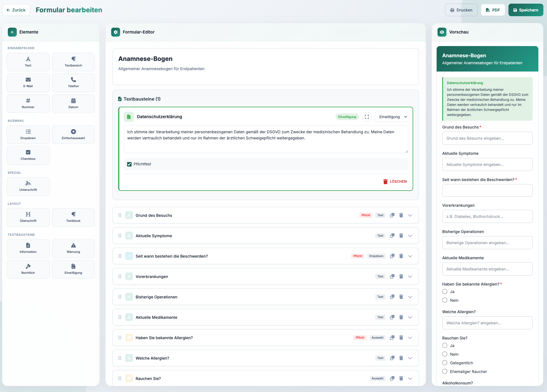Open the Seit wann bestehen die Beschwerden preview dropdown

tap(487, 191)
